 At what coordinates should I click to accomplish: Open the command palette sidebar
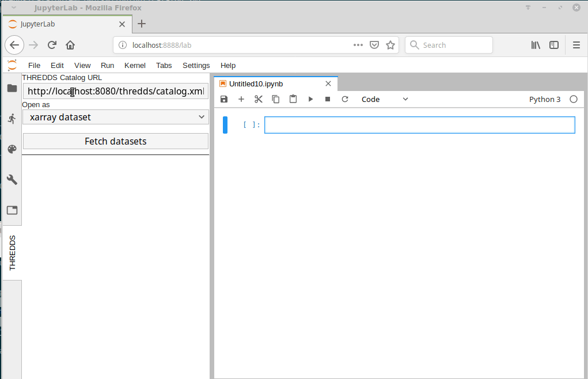tap(12, 149)
